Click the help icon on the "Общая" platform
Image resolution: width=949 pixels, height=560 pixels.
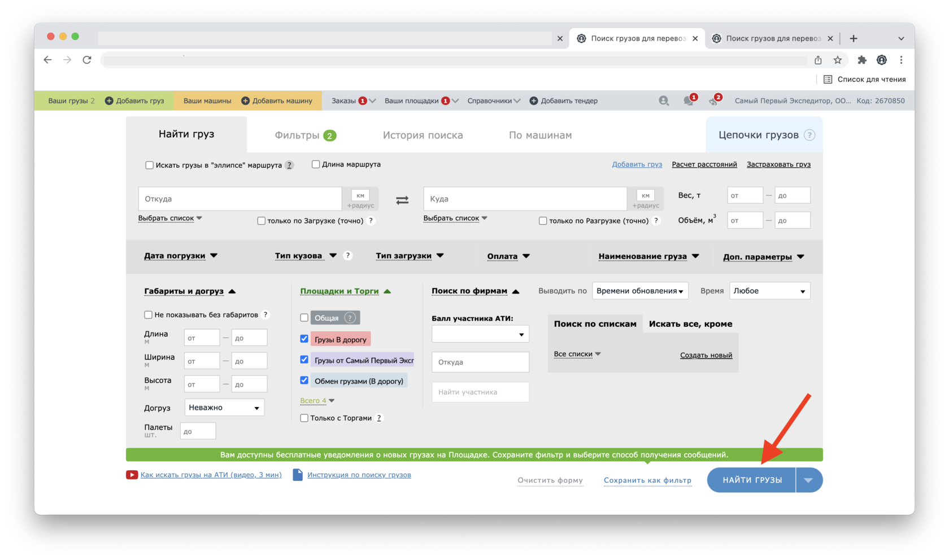click(x=350, y=318)
